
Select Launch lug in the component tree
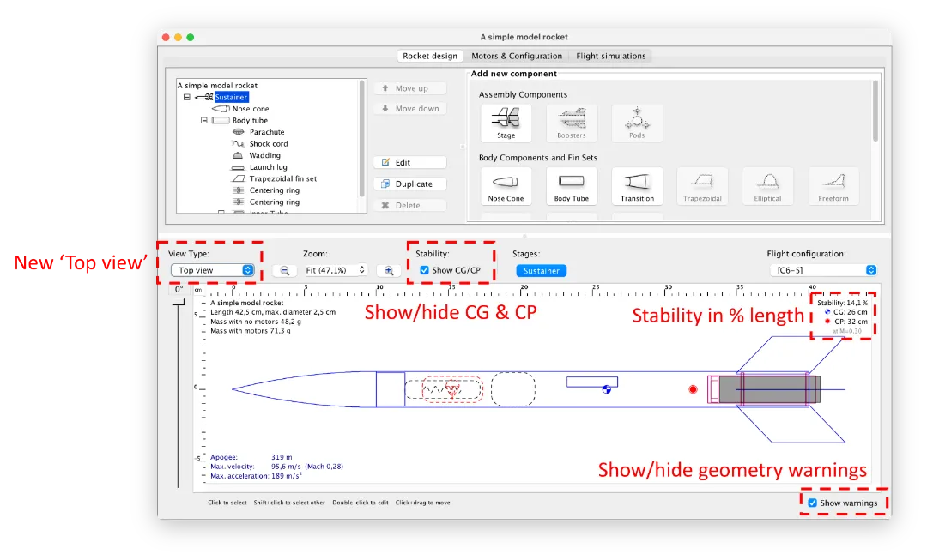coord(268,167)
